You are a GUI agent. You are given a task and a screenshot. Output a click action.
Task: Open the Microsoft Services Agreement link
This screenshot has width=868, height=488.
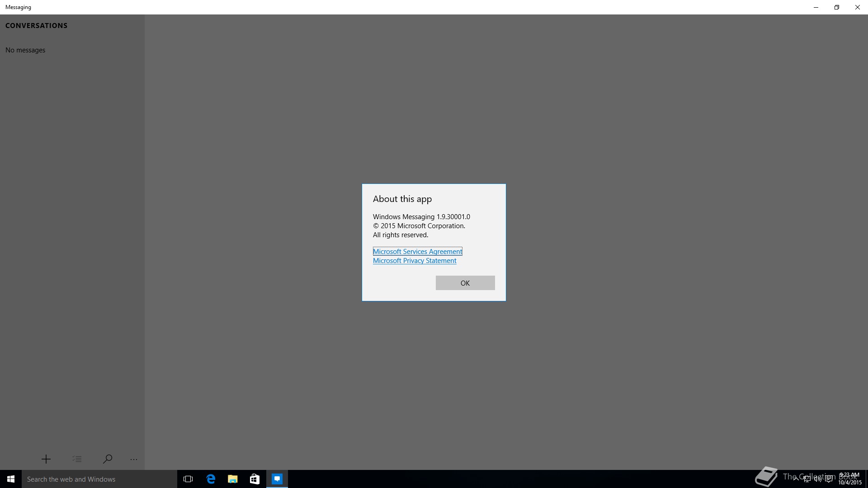pyautogui.click(x=417, y=252)
